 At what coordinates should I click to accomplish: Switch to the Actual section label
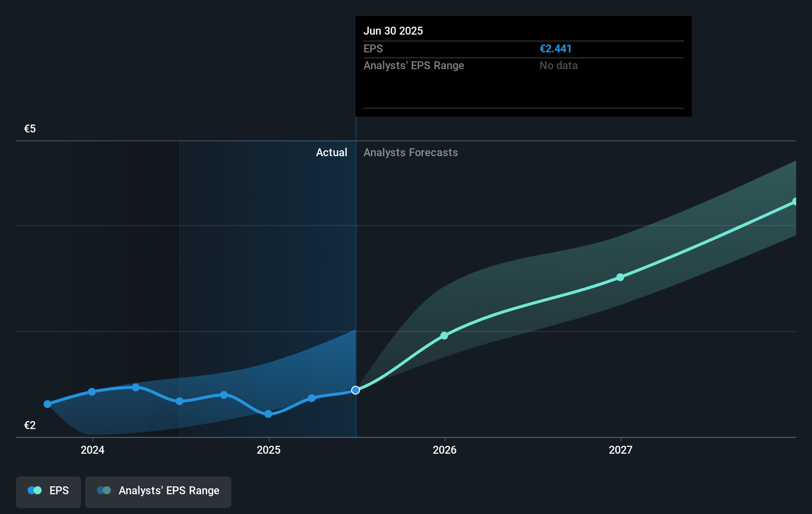[x=331, y=153]
